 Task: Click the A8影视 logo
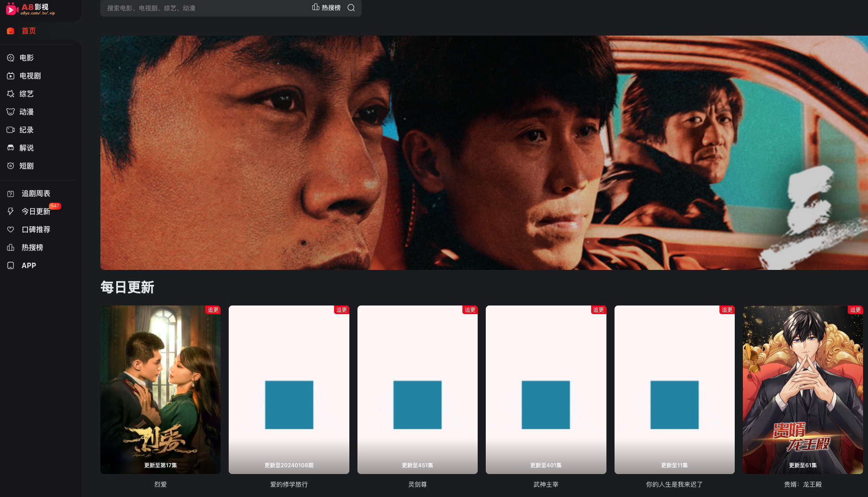(31, 9)
